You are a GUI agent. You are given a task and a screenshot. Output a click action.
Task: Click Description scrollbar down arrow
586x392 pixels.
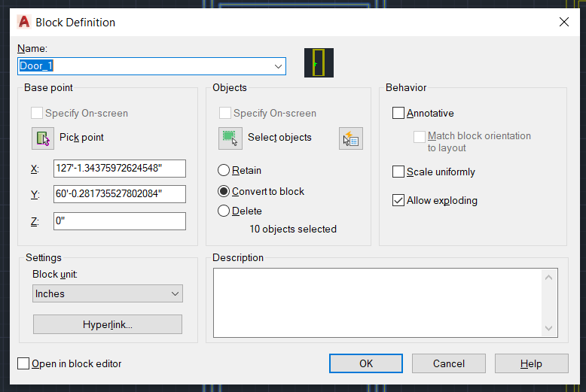548,328
